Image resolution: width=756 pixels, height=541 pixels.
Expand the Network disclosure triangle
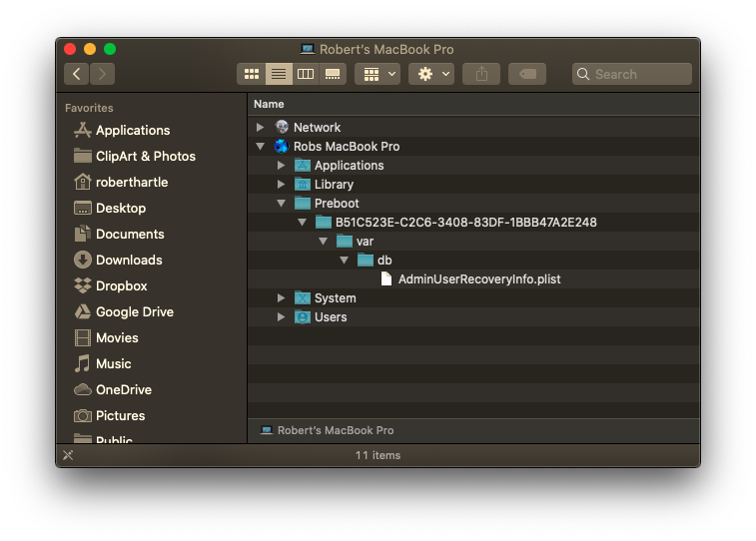[x=260, y=127]
